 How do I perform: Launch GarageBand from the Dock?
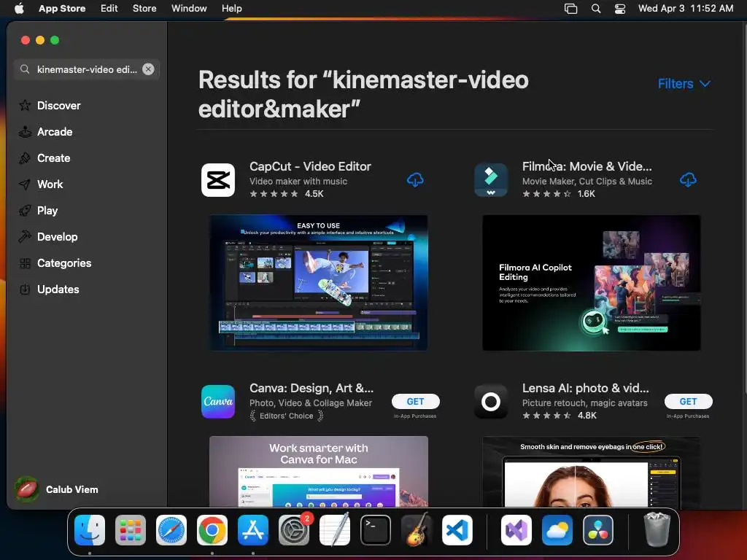(417, 530)
